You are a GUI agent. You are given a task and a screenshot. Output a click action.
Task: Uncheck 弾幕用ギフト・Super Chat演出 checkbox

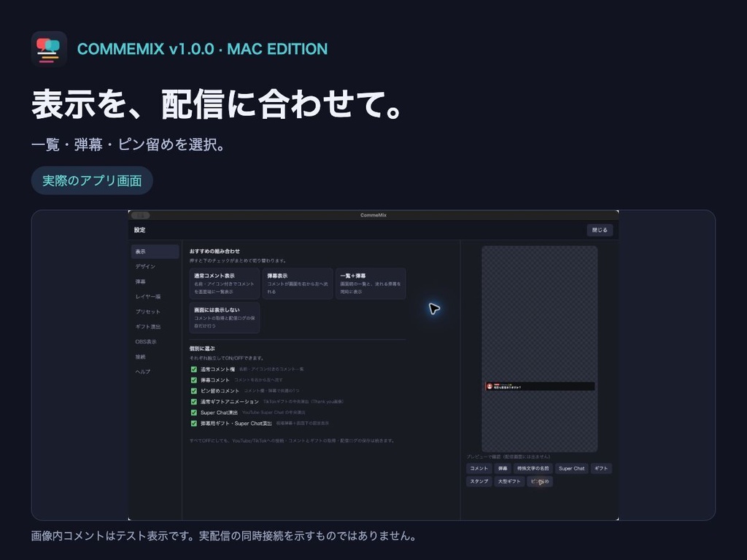194,424
